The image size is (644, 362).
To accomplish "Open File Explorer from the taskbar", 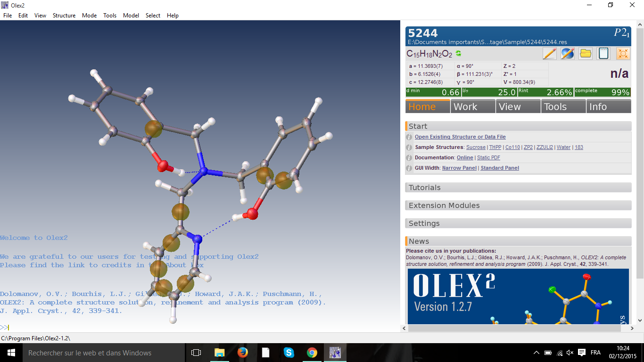I will 219,353.
